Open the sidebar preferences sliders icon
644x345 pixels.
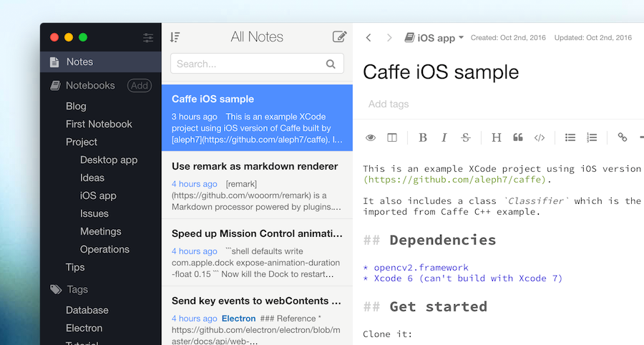pyautogui.click(x=148, y=38)
